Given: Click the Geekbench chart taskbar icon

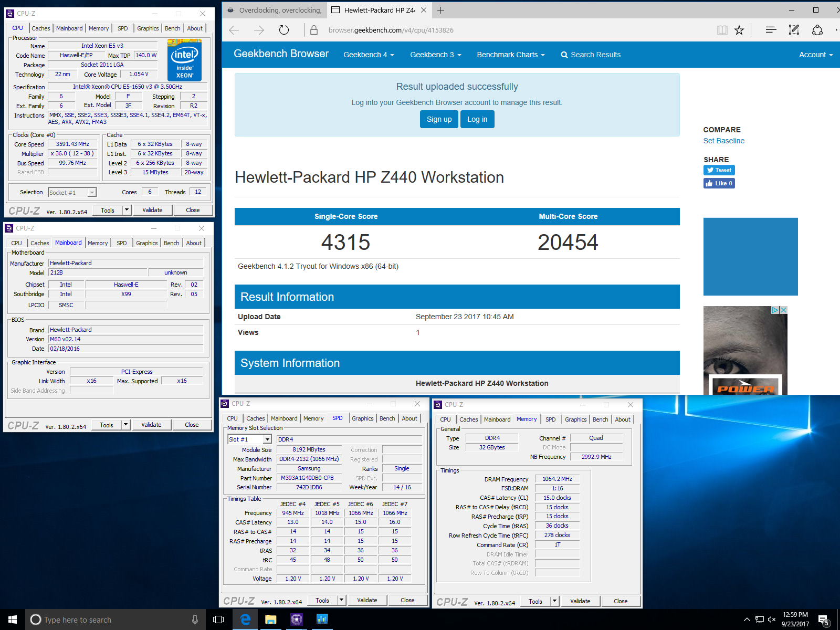Looking at the screenshot, I should click(322, 619).
